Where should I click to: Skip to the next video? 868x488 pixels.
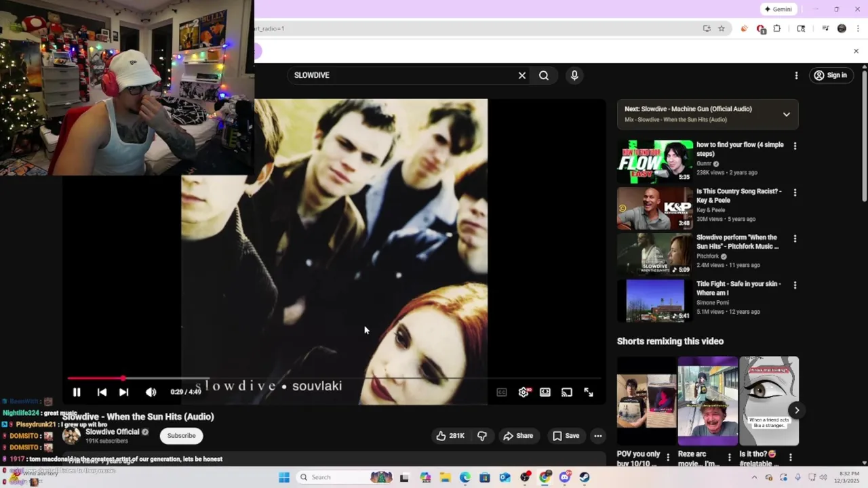(123, 392)
